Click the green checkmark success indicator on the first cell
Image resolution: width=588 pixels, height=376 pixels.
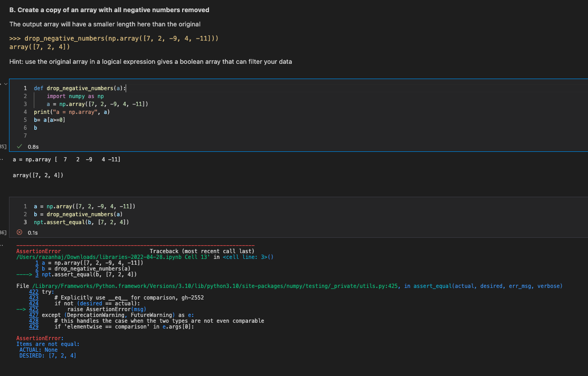click(x=20, y=147)
